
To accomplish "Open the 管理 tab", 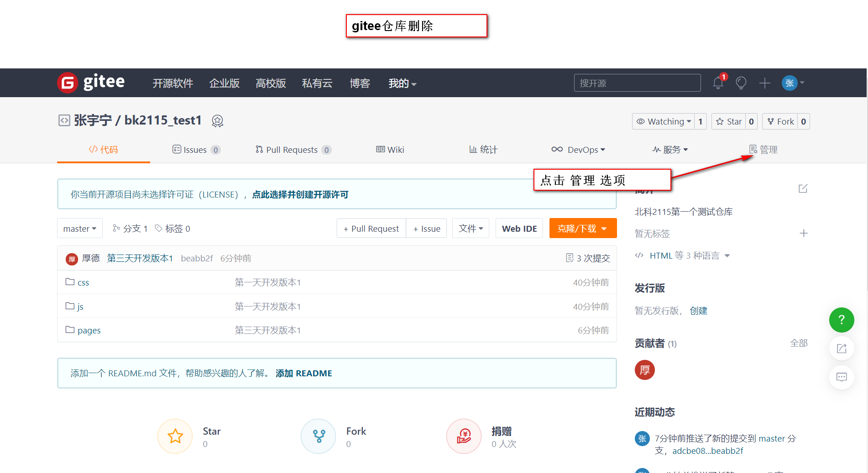I will point(763,149).
